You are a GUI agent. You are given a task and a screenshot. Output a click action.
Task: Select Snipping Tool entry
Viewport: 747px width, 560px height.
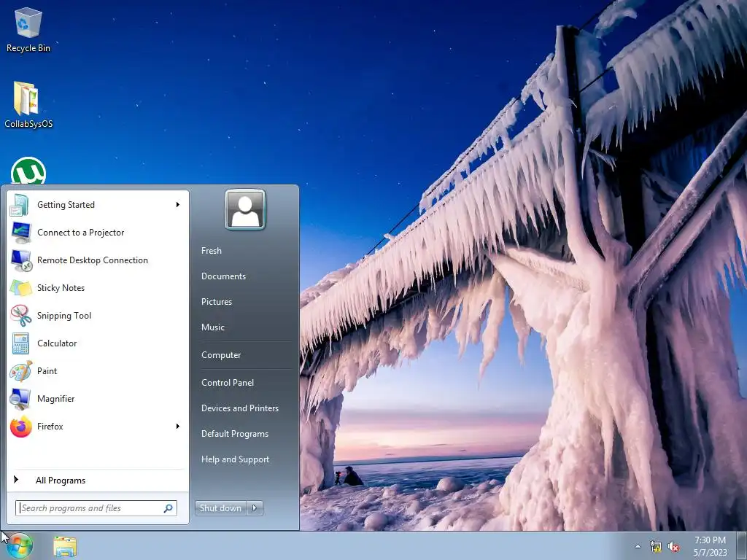point(98,315)
